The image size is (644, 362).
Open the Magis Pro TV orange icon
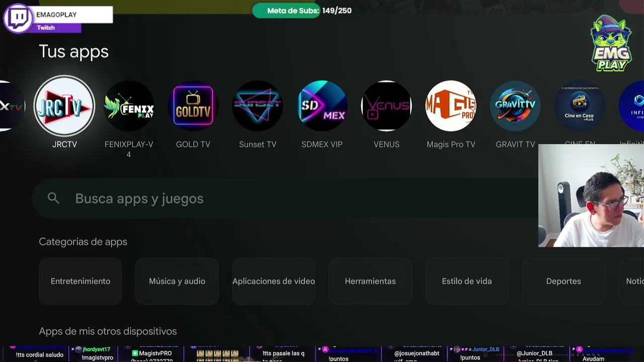pos(451,106)
